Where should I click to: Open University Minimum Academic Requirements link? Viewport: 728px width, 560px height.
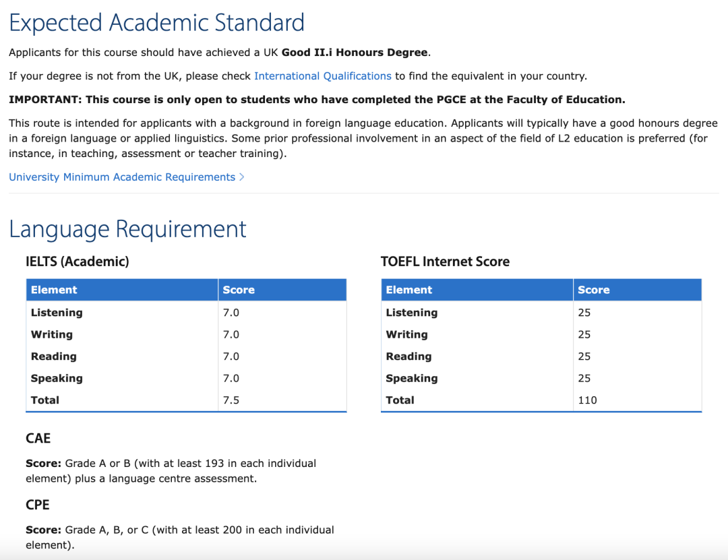pos(122,177)
